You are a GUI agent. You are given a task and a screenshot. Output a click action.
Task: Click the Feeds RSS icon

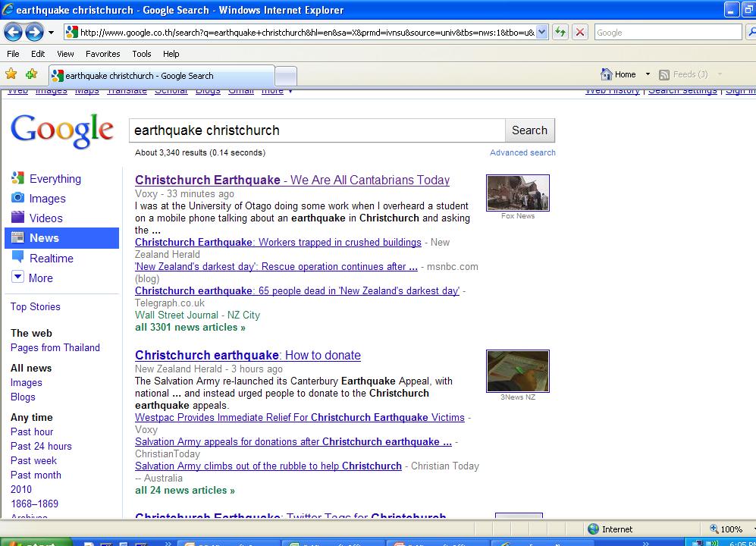[664, 74]
